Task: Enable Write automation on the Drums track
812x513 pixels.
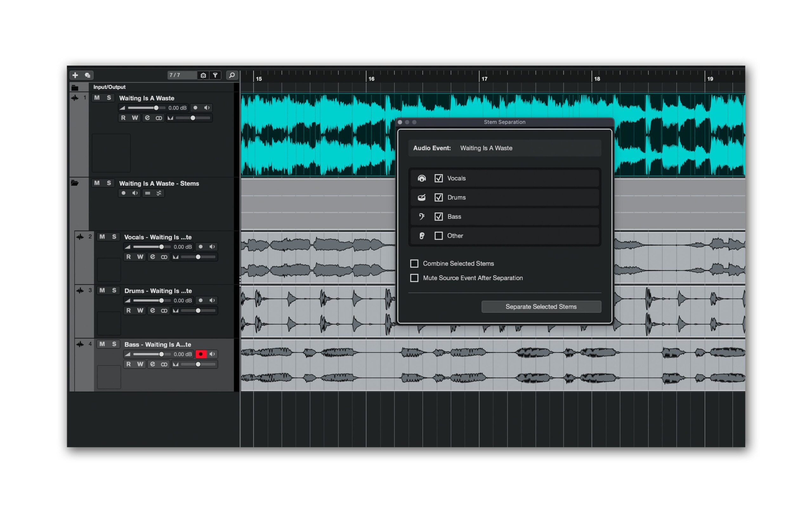Action: 140,311
